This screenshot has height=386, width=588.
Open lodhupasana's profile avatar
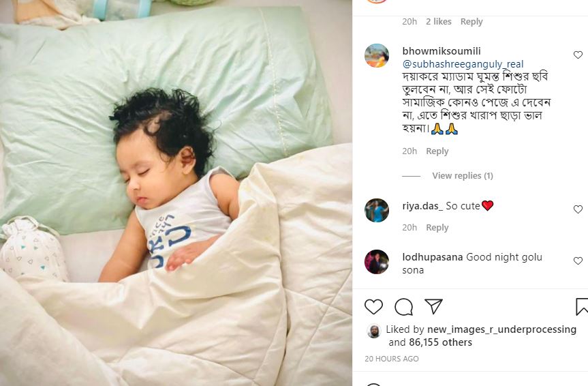click(377, 262)
